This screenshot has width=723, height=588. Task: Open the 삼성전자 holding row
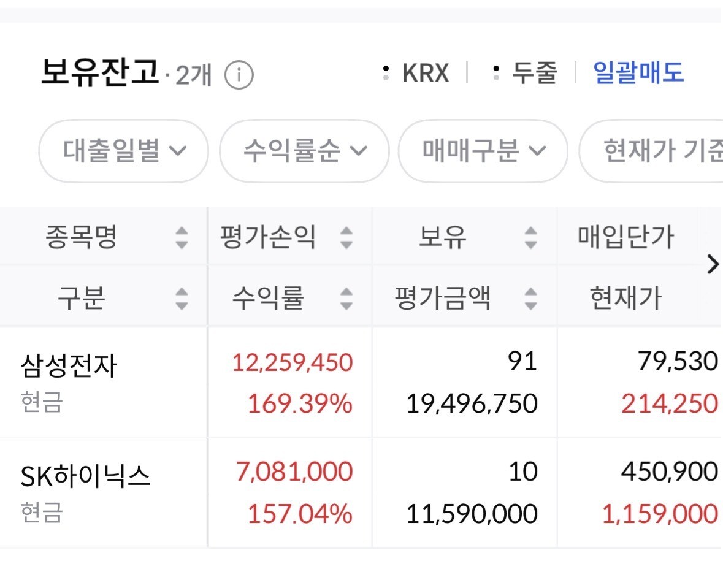click(x=362, y=383)
